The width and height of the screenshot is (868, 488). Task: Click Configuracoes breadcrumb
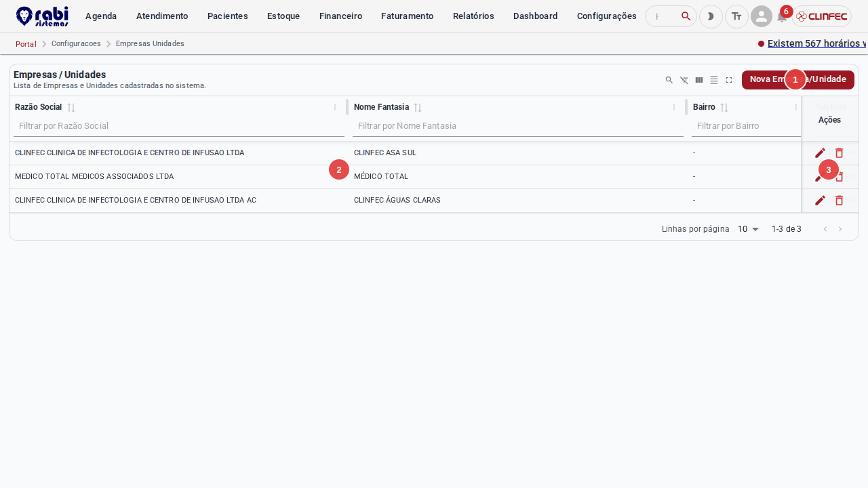click(76, 43)
